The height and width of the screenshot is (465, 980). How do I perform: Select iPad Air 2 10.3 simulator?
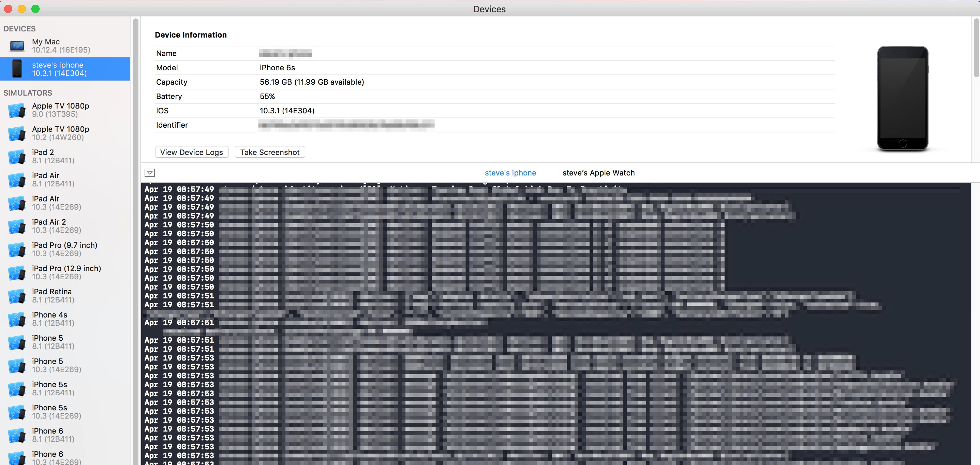pyautogui.click(x=56, y=226)
